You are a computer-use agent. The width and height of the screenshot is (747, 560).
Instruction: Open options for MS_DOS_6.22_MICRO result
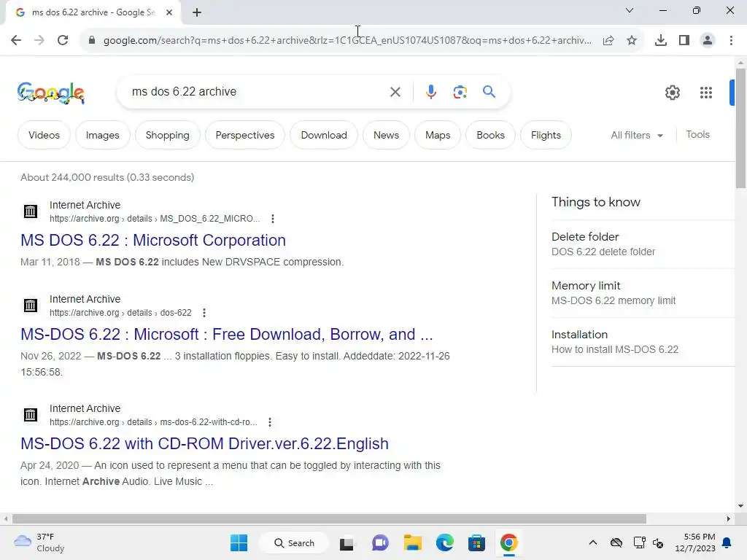click(273, 219)
